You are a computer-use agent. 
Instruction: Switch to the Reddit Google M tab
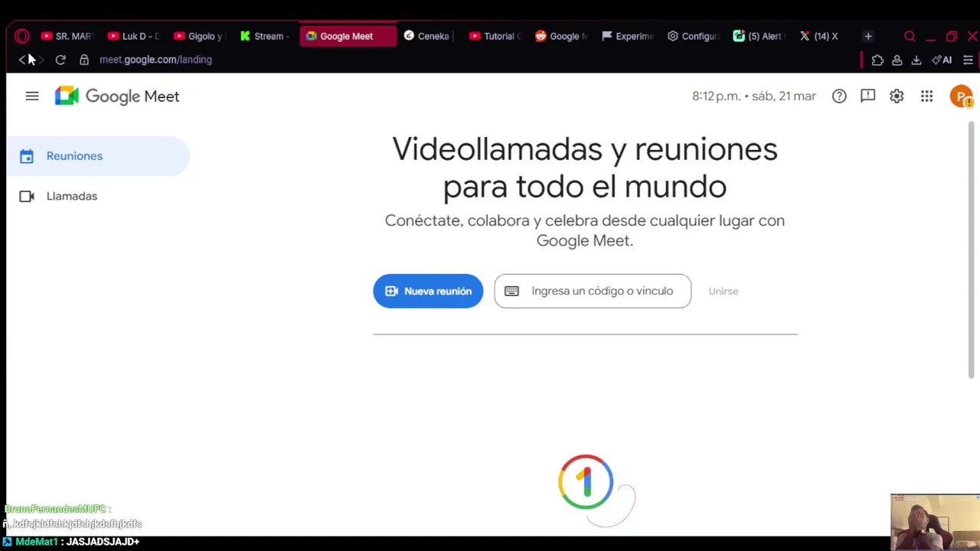(562, 36)
